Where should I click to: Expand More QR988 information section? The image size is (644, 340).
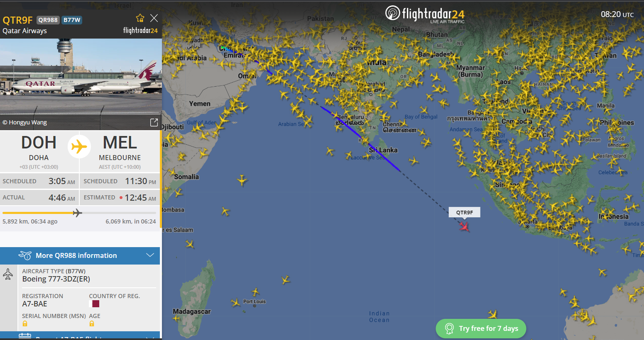[80, 255]
